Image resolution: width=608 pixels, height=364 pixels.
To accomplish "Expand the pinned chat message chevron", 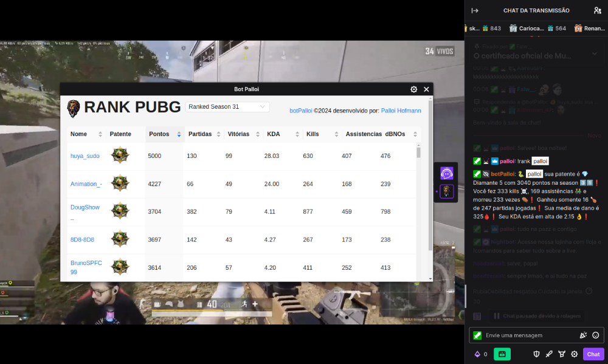I will pyautogui.click(x=595, y=53).
